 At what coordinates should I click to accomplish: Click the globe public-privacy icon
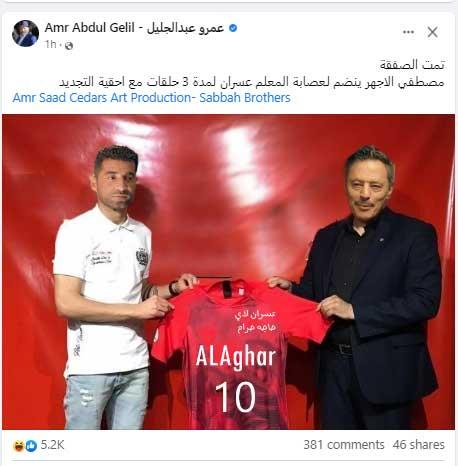pos(69,45)
